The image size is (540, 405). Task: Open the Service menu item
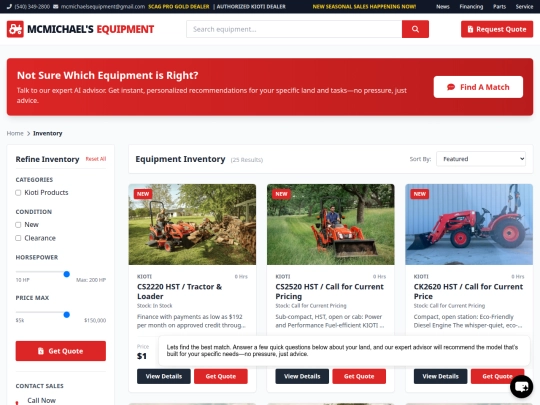[x=524, y=7]
